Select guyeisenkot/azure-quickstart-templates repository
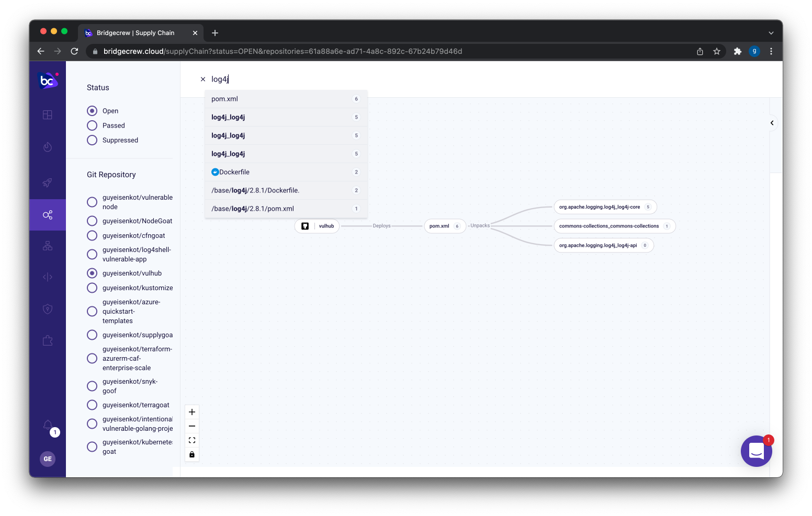 (x=92, y=312)
